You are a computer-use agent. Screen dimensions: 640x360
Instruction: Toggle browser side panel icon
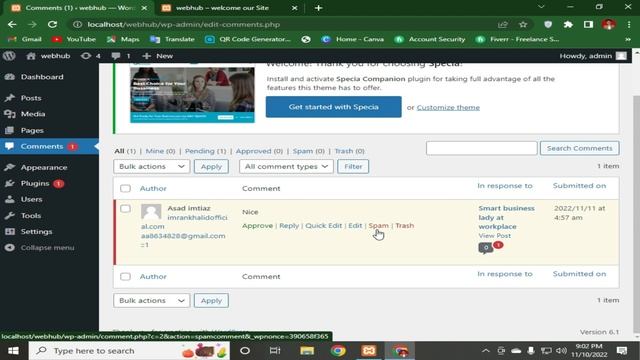coord(588,24)
